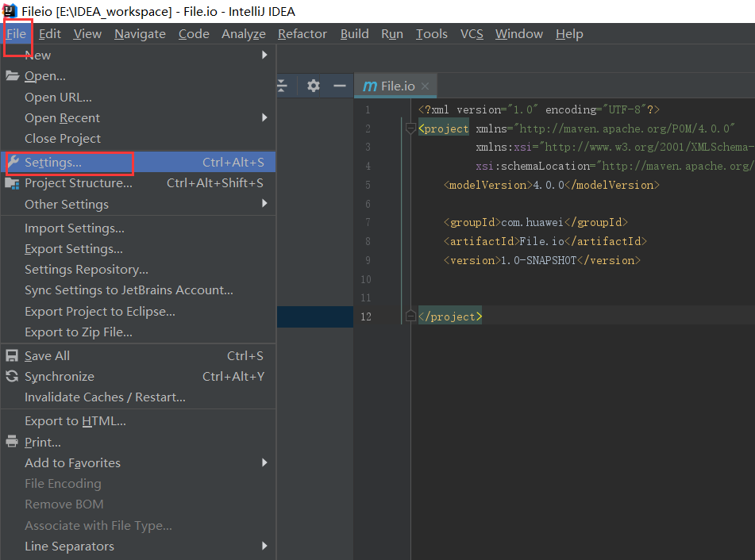Expand the Other Settings submenu

(264, 203)
